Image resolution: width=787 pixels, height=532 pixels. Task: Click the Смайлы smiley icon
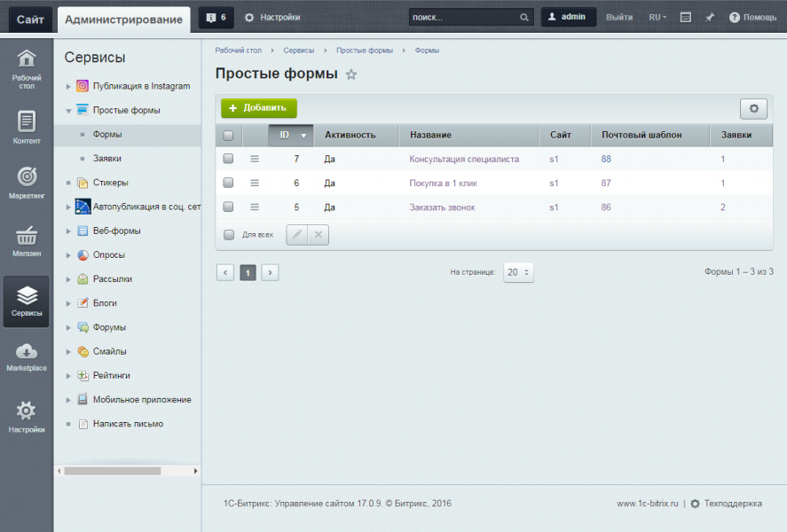pyautogui.click(x=83, y=351)
